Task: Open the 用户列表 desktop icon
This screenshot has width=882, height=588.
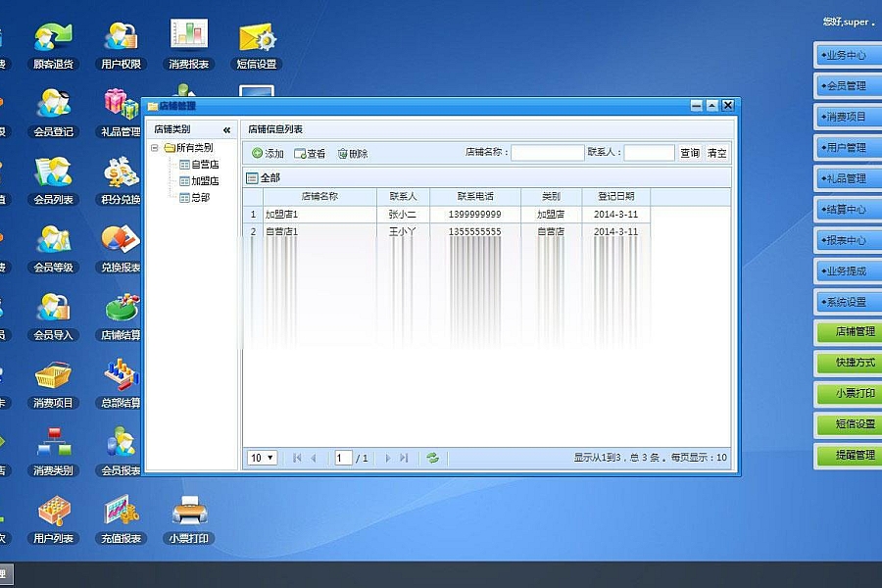Action: tap(53, 512)
